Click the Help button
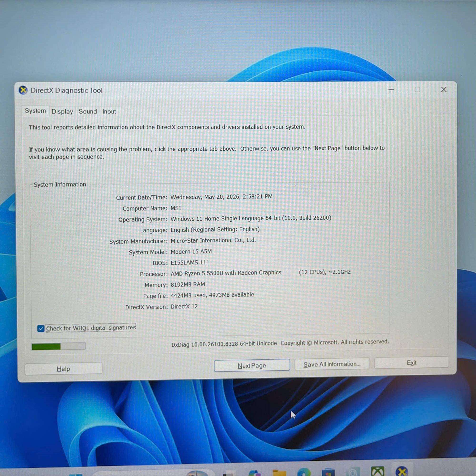Screen dimensions: 476x476 [63, 369]
